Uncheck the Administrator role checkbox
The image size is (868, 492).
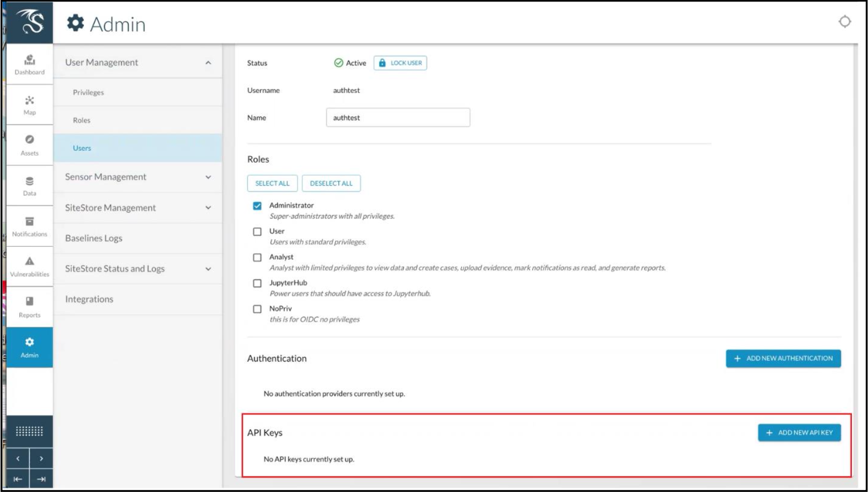(x=257, y=206)
